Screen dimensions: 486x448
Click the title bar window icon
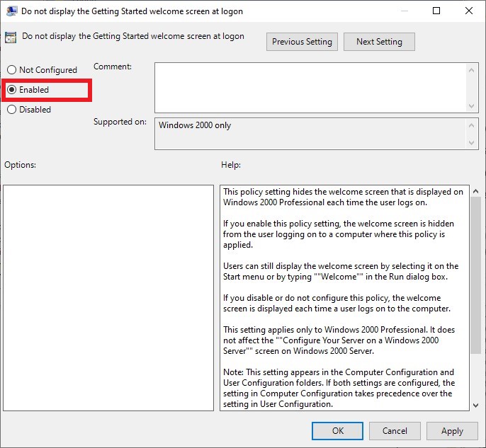[x=12, y=11]
